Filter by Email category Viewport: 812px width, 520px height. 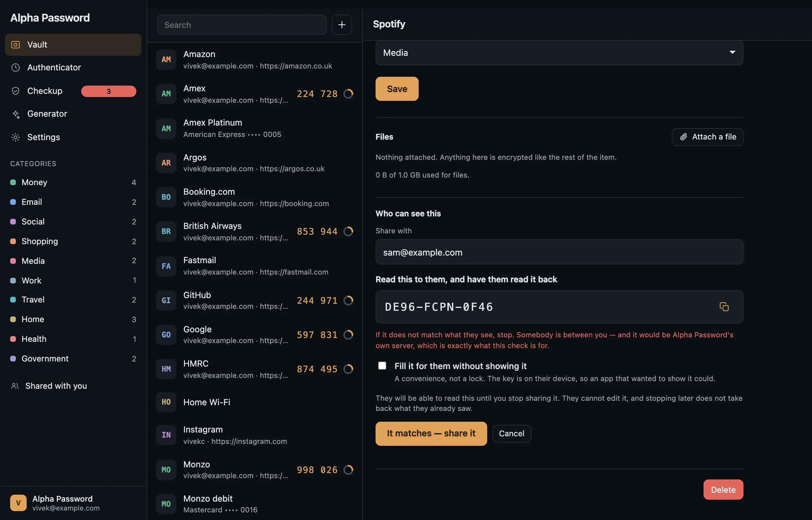[73, 202]
